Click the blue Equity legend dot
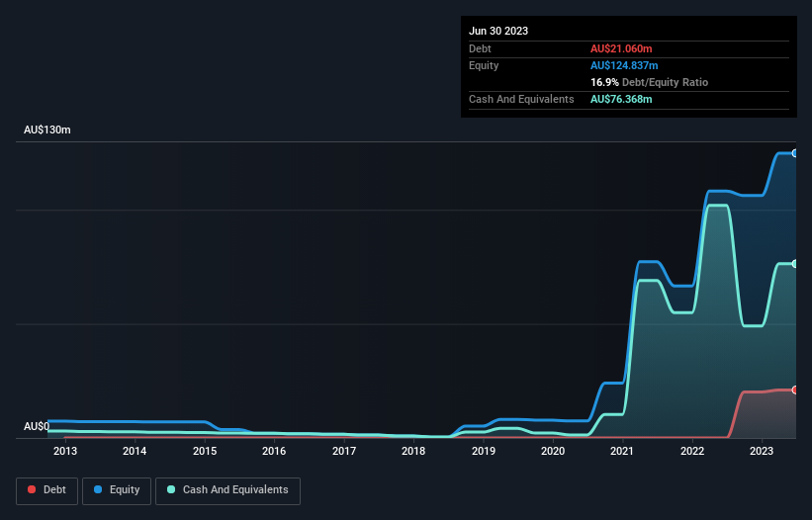 pos(98,489)
